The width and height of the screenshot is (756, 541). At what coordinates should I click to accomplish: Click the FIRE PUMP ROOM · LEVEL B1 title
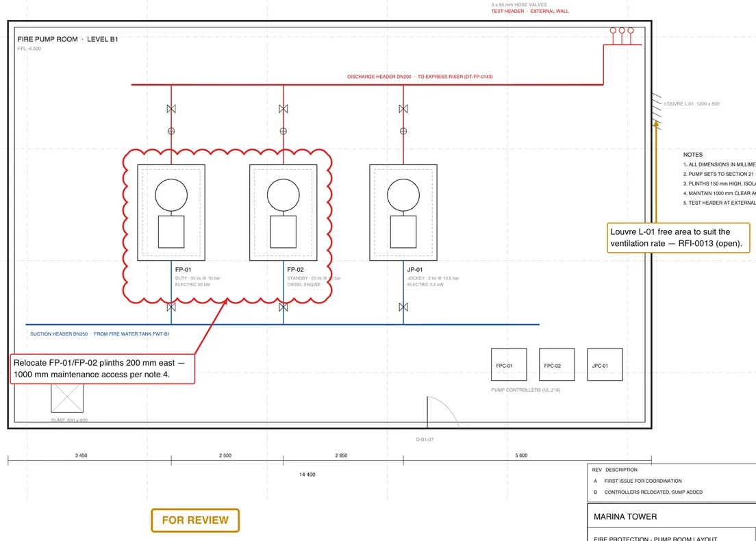tap(68, 40)
